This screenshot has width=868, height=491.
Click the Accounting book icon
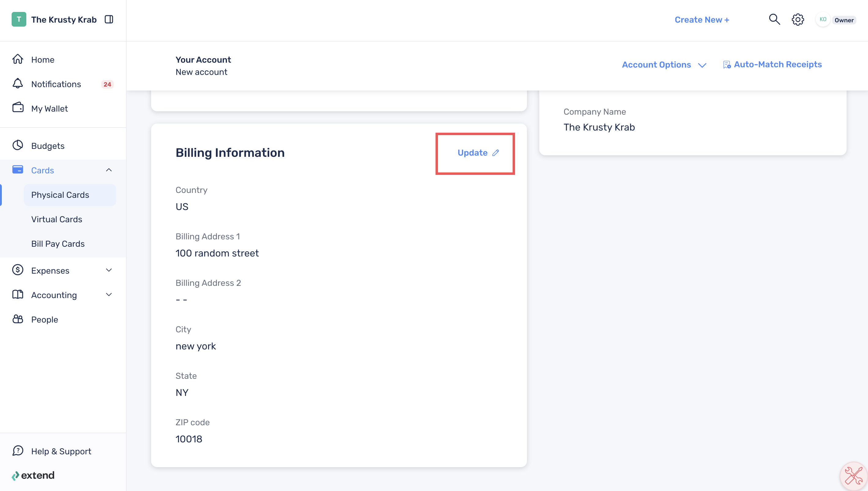click(x=17, y=294)
